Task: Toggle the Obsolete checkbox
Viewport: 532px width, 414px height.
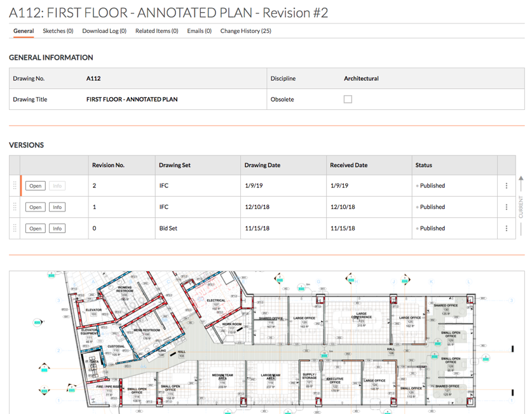Action: pyautogui.click(x=348, y=99)
